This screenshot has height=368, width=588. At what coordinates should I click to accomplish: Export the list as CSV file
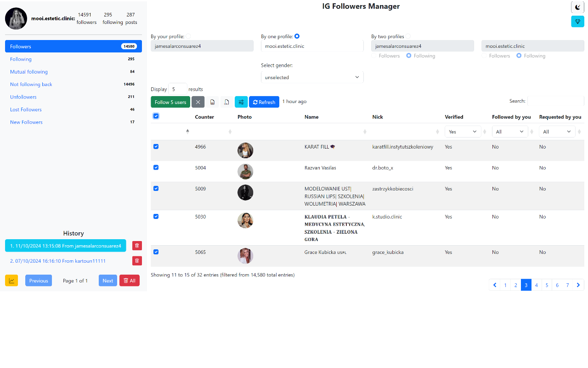(x=212, y=102)
